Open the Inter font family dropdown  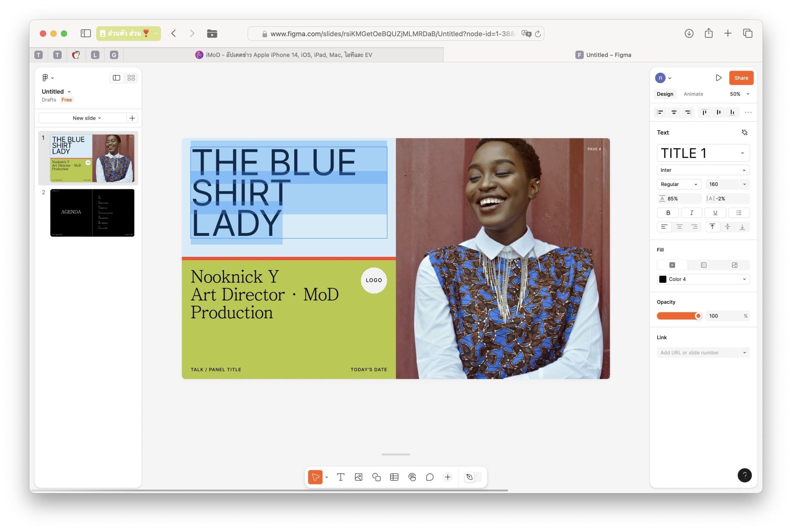[703, 170]
